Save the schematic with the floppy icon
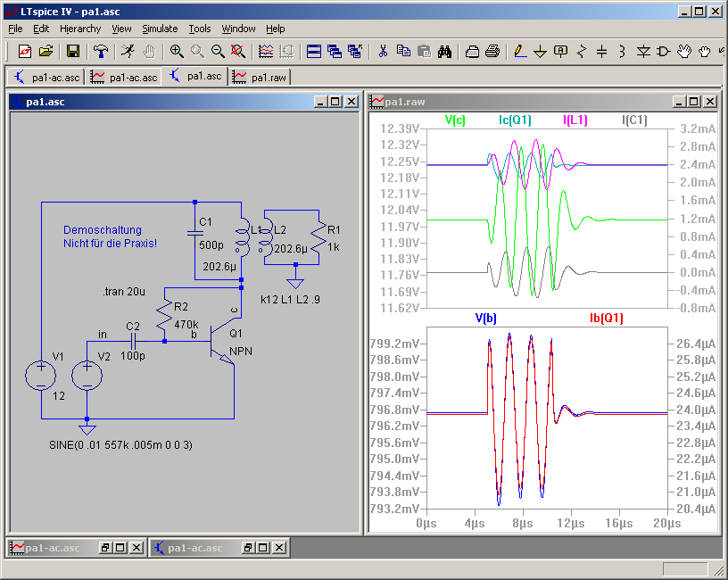 click(x=73, y=51)
